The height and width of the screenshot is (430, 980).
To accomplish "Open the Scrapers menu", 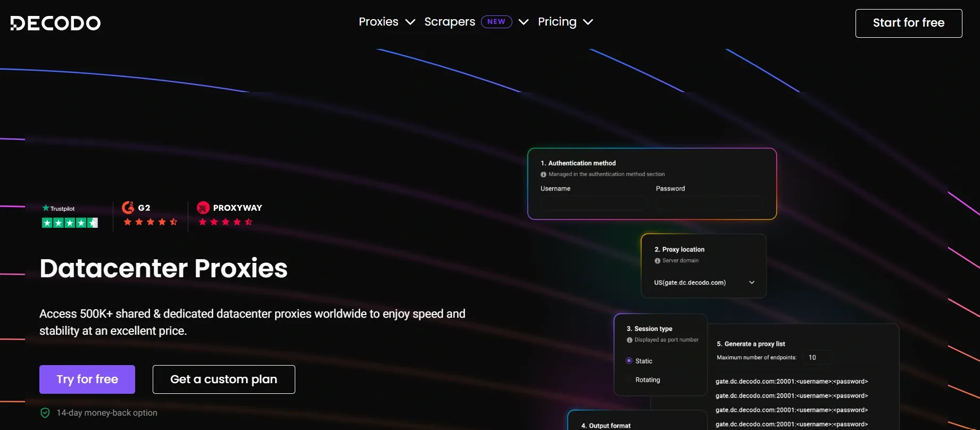I will [x=450, y=22].
